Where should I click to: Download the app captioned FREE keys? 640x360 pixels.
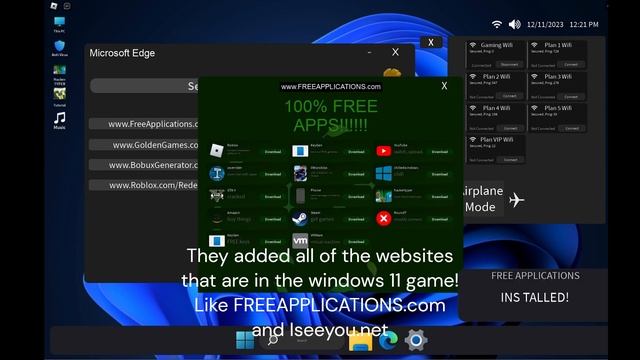coord(273,241)
